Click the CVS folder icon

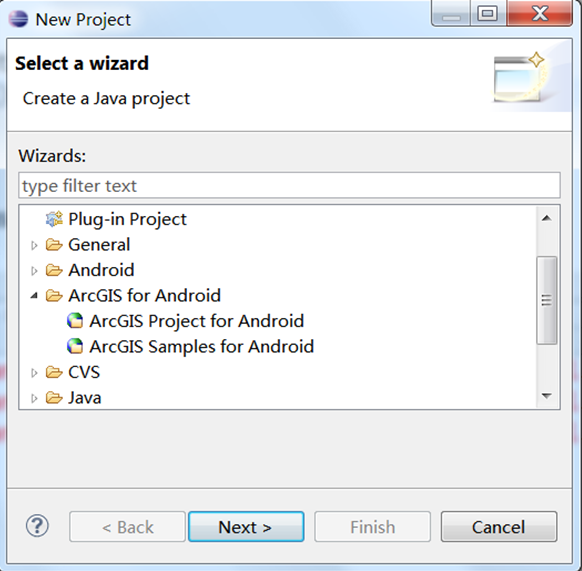(54, 372)
